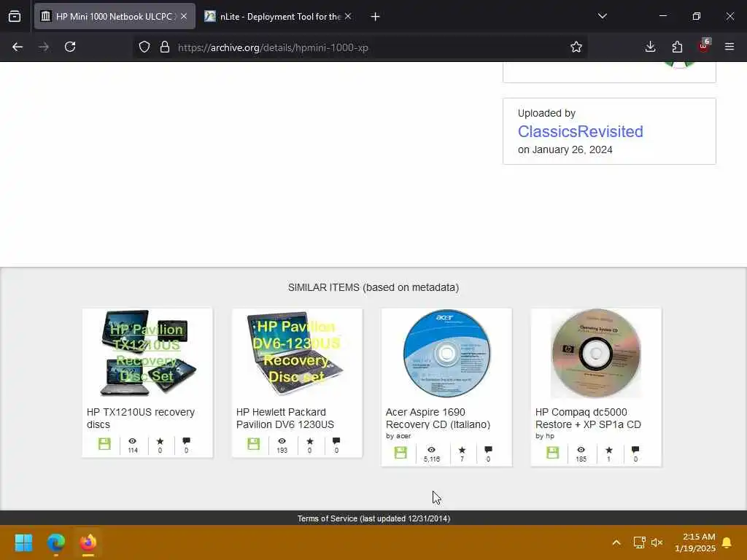Viewport: 747px width, 560px height.
Task: Open ClassicsRevisited uploader profile
Action: tap(580, 131)
